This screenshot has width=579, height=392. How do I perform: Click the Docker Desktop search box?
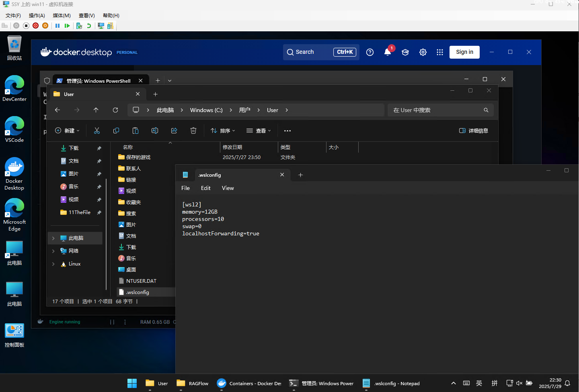pyautogui.click(x=321, y=52)
